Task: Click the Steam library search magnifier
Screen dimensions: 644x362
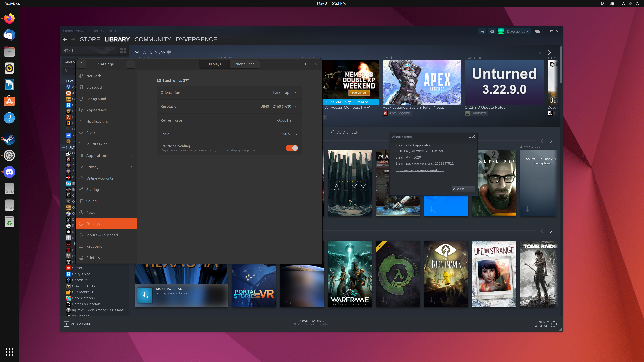Action: tap(66, 71)
